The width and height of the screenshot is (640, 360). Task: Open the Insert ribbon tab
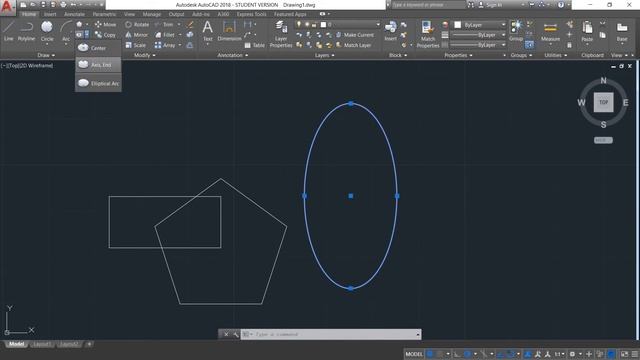(50, 14)
